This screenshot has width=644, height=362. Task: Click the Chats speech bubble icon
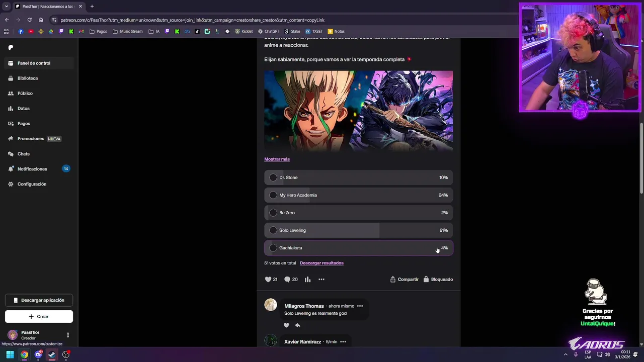click(x=11, y=154)
